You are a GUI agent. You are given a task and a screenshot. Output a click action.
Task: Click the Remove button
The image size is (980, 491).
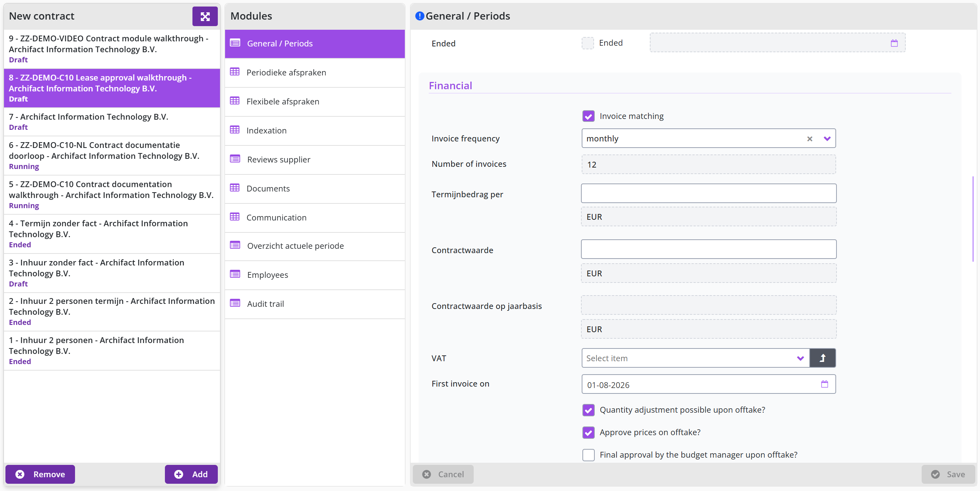(40, 474)
